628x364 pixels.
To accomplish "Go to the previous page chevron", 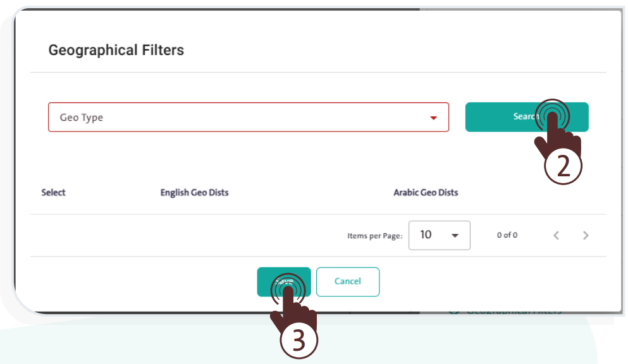I will tap(557, 236).
